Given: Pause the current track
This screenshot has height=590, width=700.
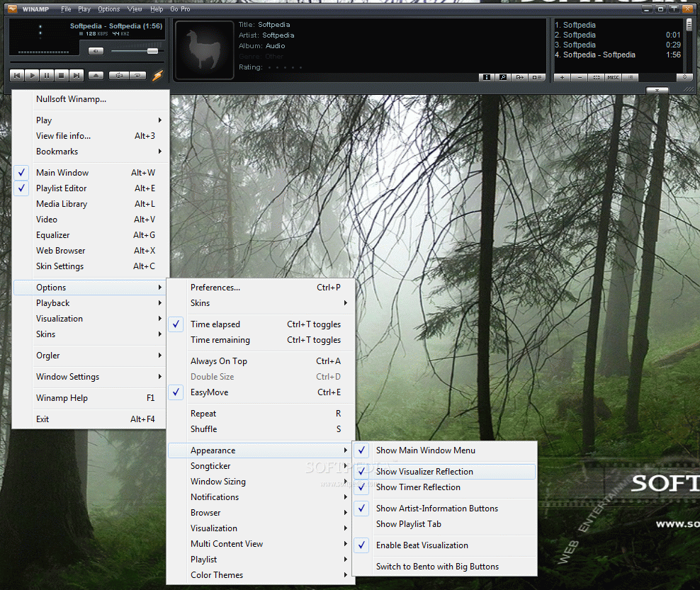Looking at the screenshot, I should tap(47, 75).
